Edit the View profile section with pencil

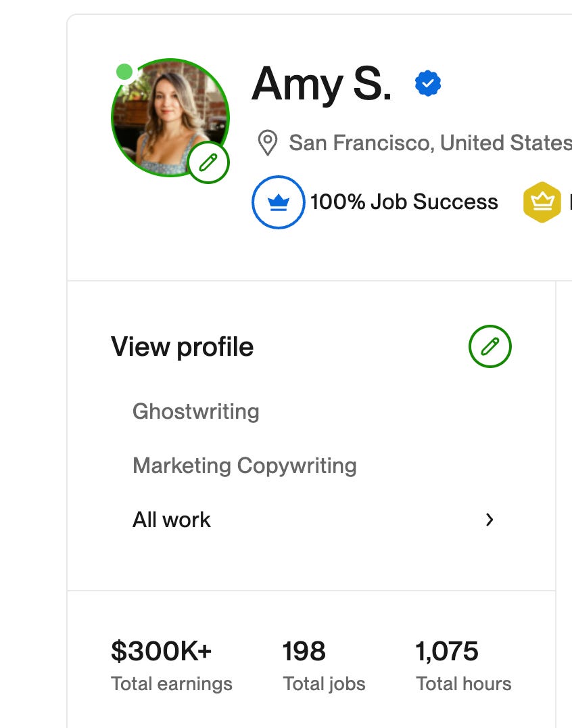490,346
